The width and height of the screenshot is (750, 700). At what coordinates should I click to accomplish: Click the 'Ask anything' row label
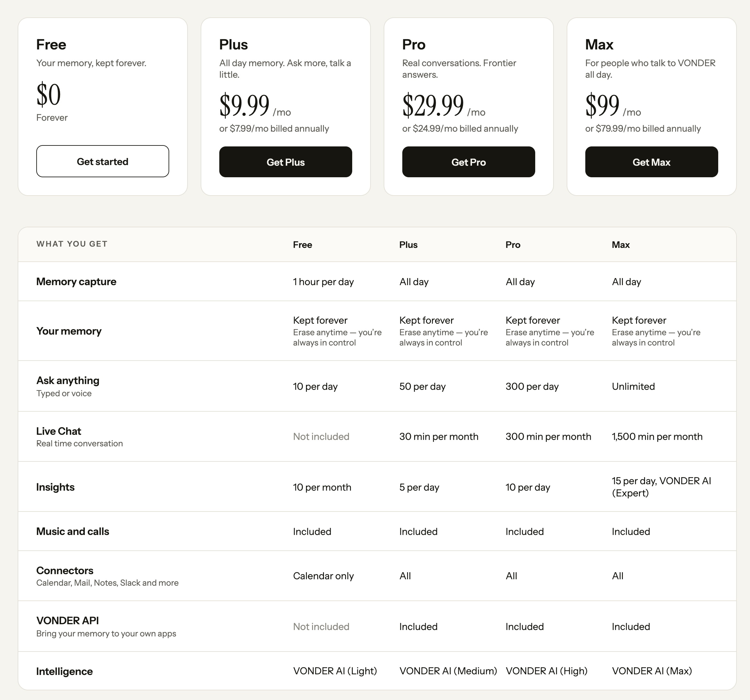(68, 381)
